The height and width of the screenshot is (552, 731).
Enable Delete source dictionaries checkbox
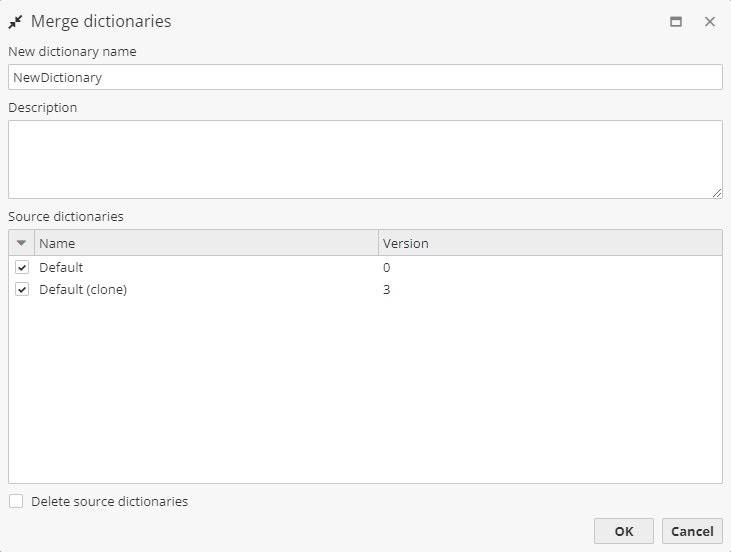pos(16,501)
